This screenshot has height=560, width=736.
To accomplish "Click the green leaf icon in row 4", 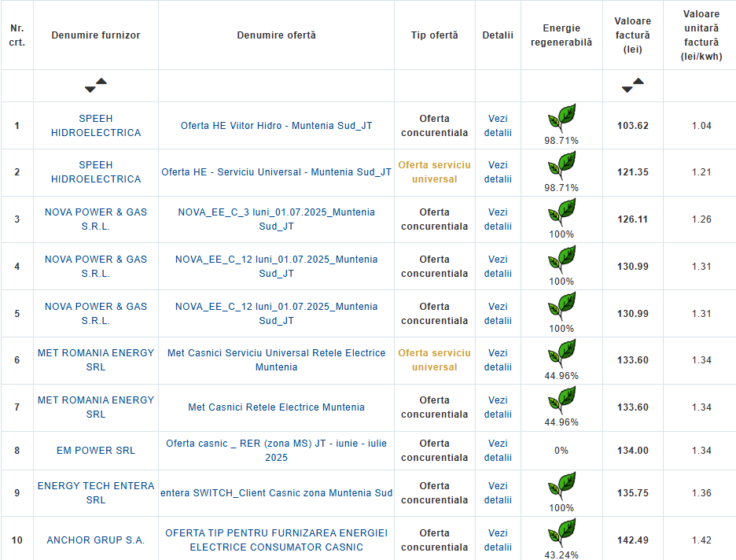I will pyautogui.click(x=561, y=259).
